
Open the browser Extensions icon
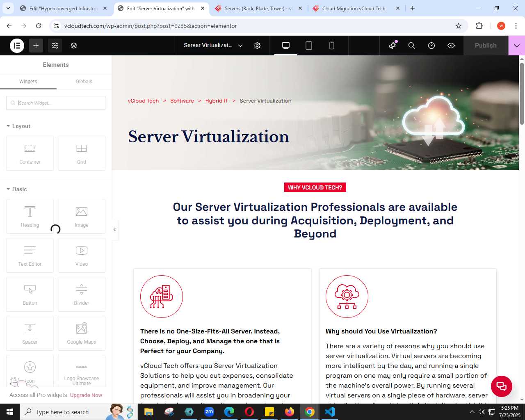click(x=479, y=26)
